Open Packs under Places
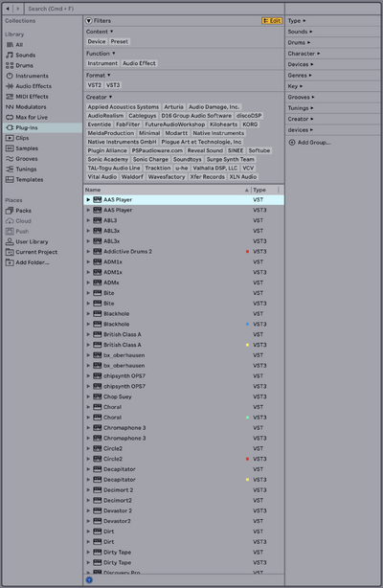The height and width of the screenshot is (588, 383). coord(23,211)
